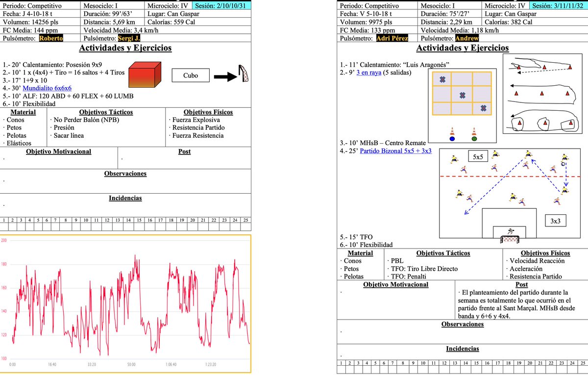
Task: Select the highlighted name 'Roberto'
Action: click(51, 38)
